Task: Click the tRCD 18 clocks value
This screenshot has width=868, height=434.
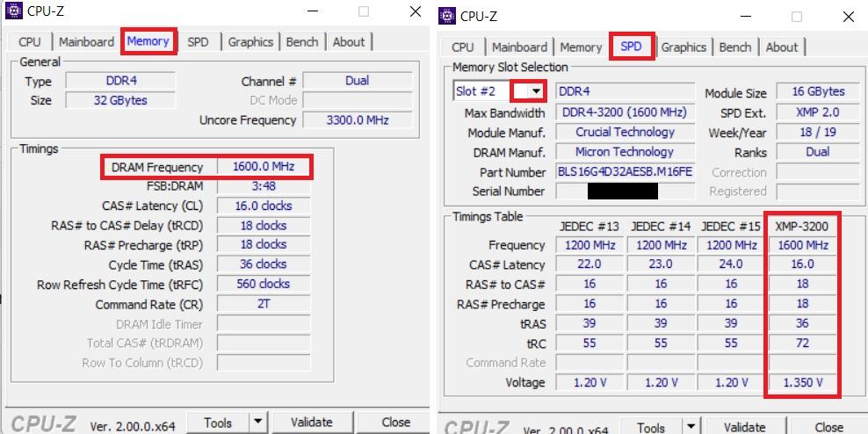Action: [x=264, y=226]
